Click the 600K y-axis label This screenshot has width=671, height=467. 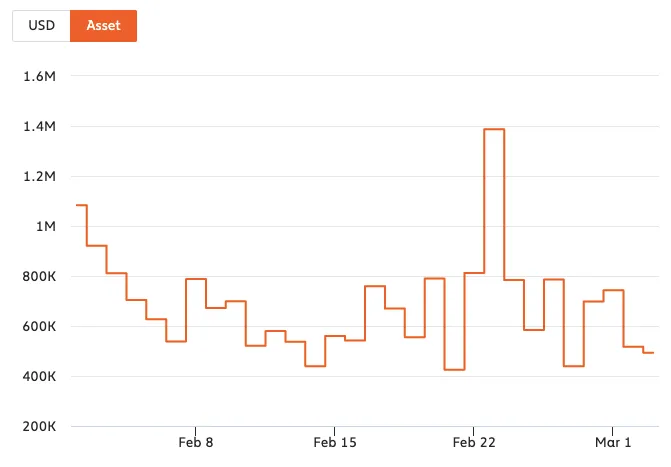(x=39, y=327)
